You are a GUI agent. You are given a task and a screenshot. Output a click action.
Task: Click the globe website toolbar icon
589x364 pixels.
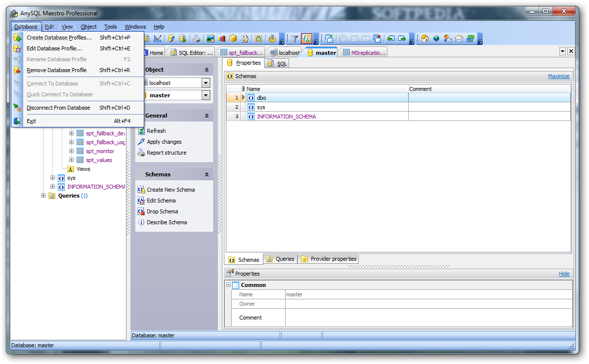pyautogui.click(x=436, y=39)
